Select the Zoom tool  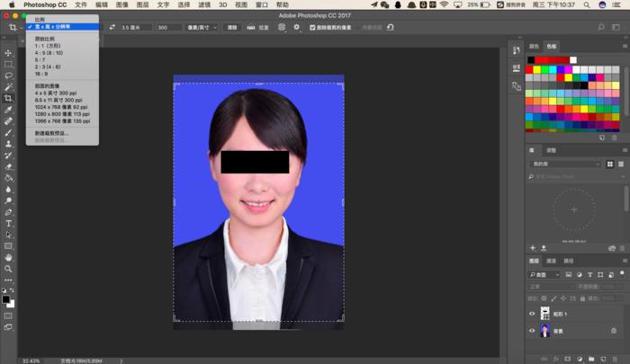pos(8,269)
